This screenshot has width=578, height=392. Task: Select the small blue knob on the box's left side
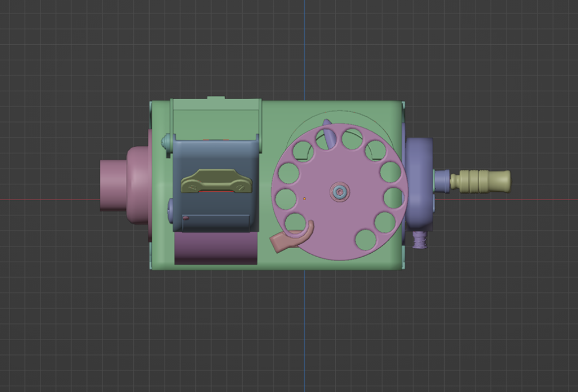point(170,210)
